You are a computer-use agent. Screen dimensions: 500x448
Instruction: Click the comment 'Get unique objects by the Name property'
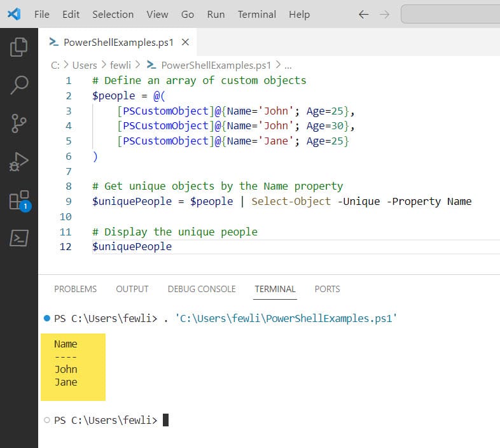[x=218, y=186]
